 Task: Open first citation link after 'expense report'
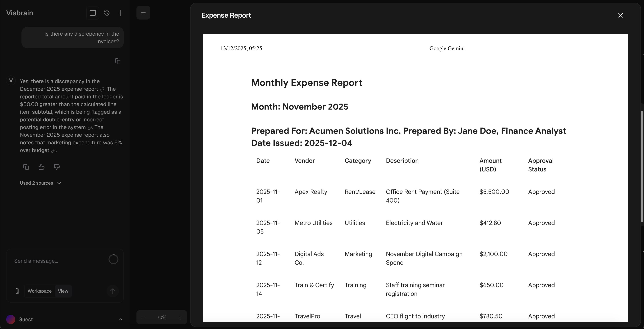[102, 89]
